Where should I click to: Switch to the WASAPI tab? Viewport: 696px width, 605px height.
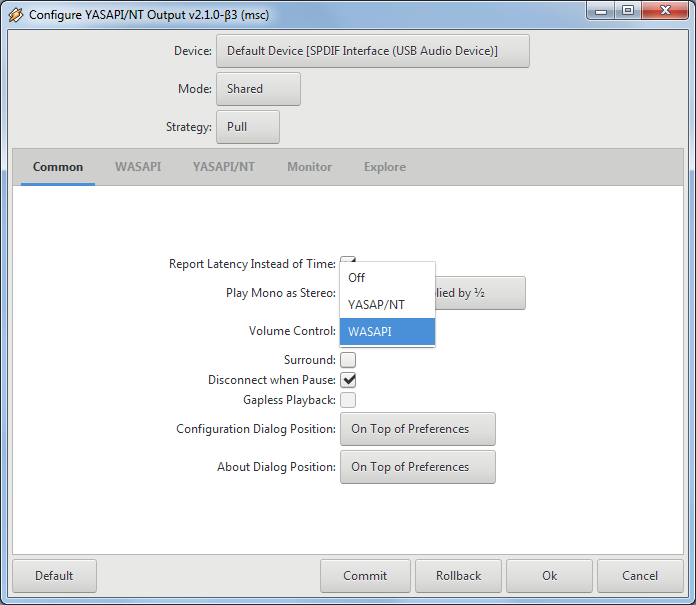[138, 167]
